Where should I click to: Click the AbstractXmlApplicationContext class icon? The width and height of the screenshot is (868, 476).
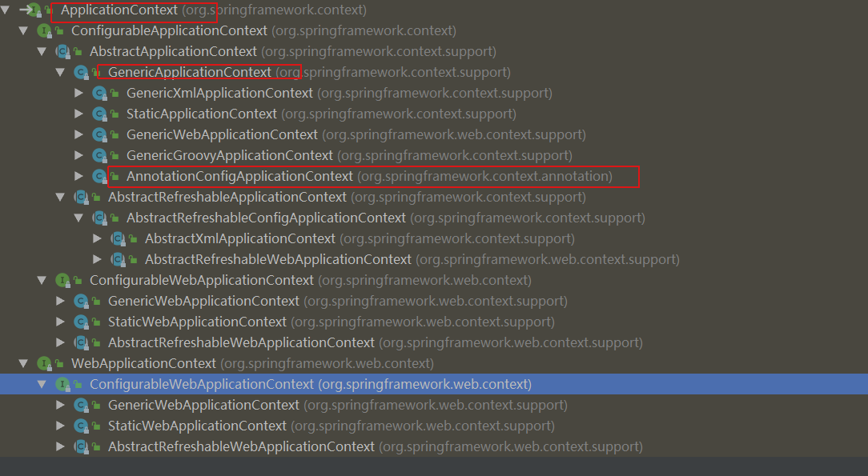(118, 238)
